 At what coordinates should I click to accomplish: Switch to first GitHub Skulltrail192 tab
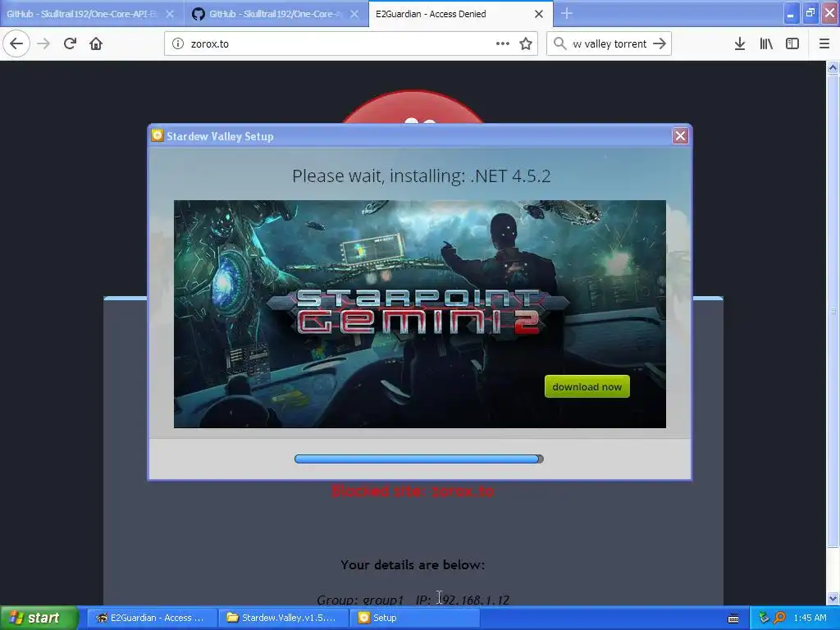(x=92, y=14)
